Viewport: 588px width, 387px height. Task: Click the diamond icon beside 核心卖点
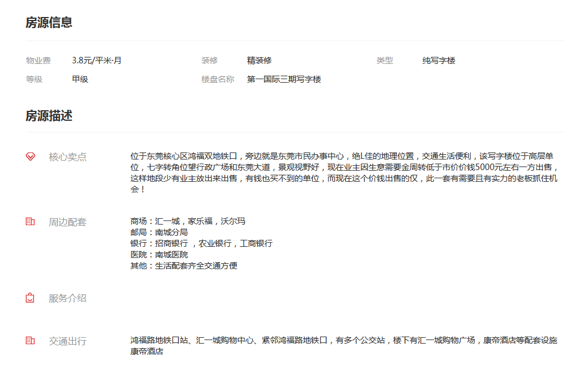click(x=30, y=157)
